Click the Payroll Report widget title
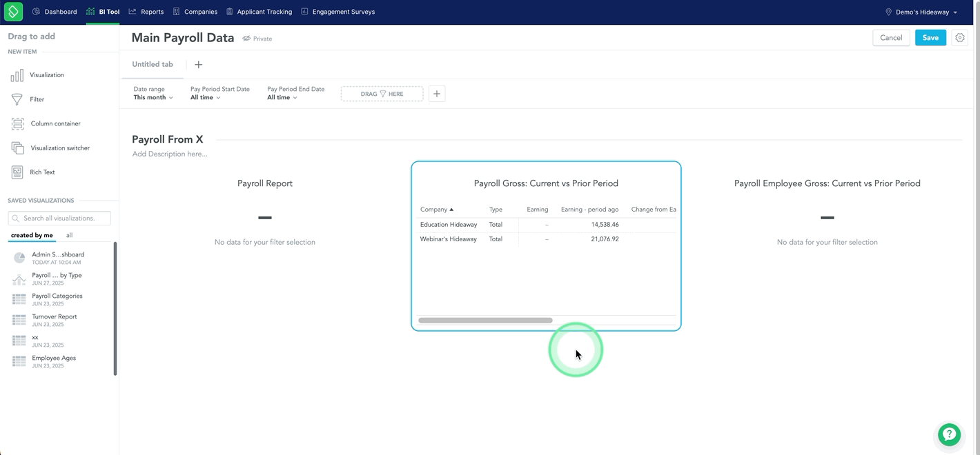Image resolution: width=980 pixels, height=455 pixels. pos(265,183)
